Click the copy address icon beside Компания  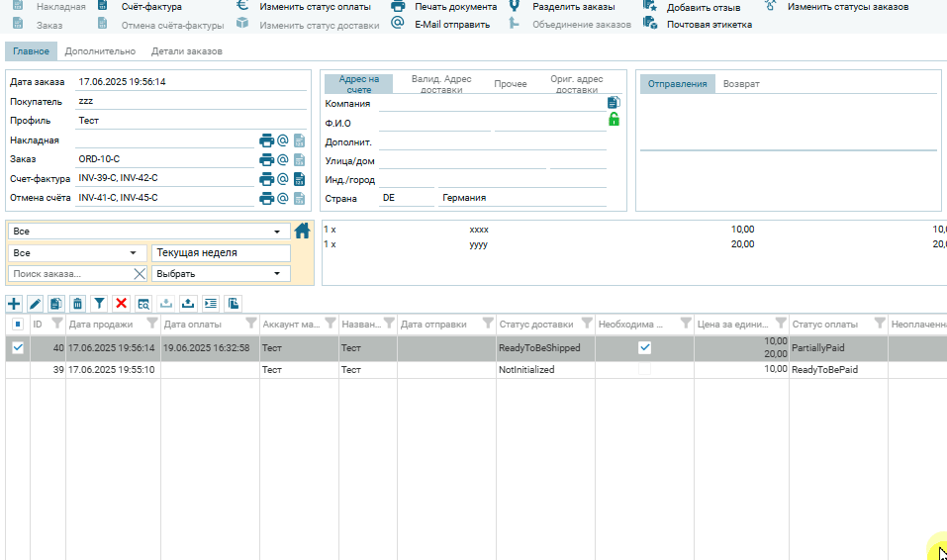point(614,102)
